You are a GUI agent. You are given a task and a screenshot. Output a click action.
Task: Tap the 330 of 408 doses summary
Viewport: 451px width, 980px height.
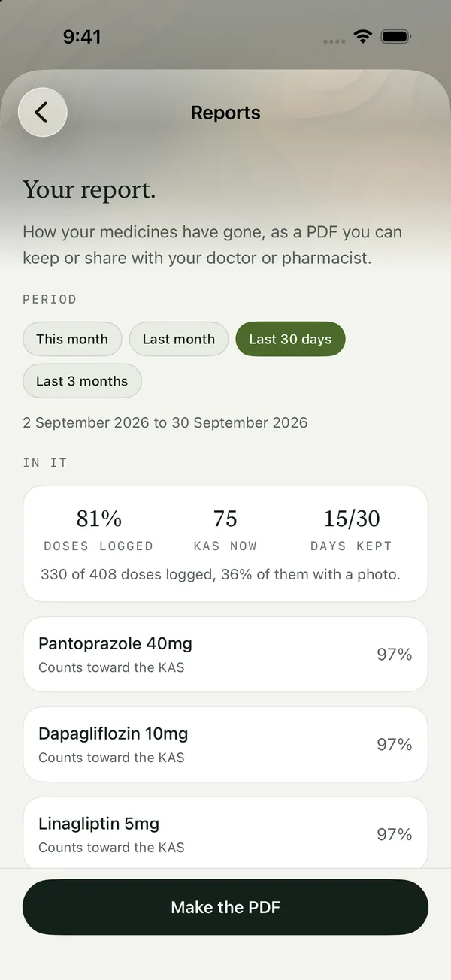coord(220,575)
